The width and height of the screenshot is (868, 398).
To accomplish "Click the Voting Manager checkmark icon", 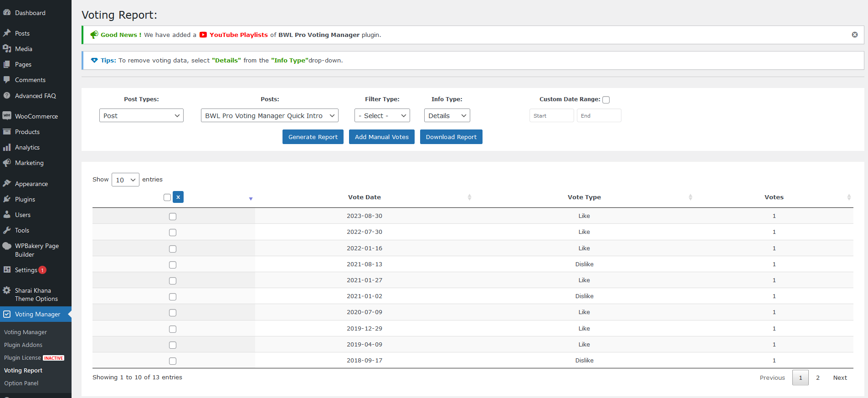I will coord(7,314).
